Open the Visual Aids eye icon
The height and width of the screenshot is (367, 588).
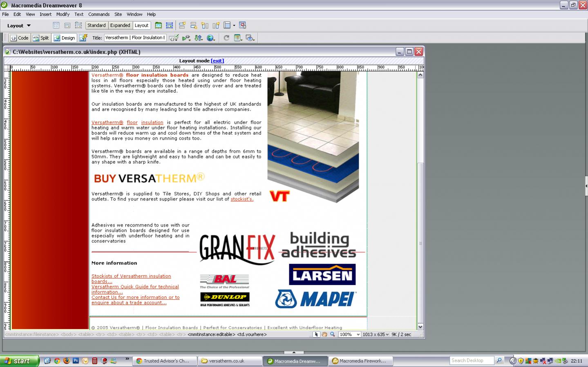250,38
